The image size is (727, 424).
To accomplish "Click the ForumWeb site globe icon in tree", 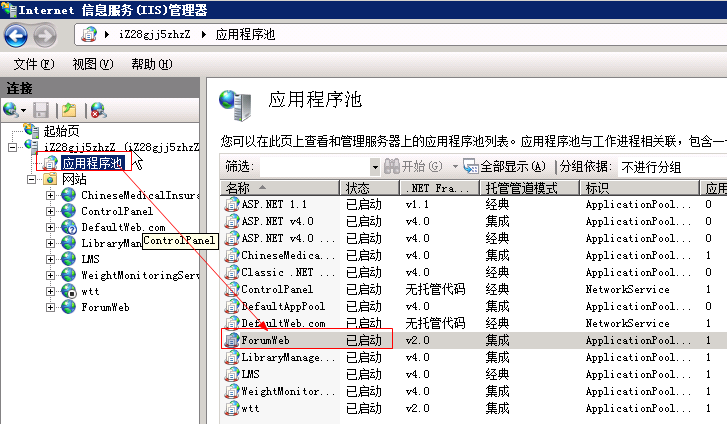I will point(69,307).
